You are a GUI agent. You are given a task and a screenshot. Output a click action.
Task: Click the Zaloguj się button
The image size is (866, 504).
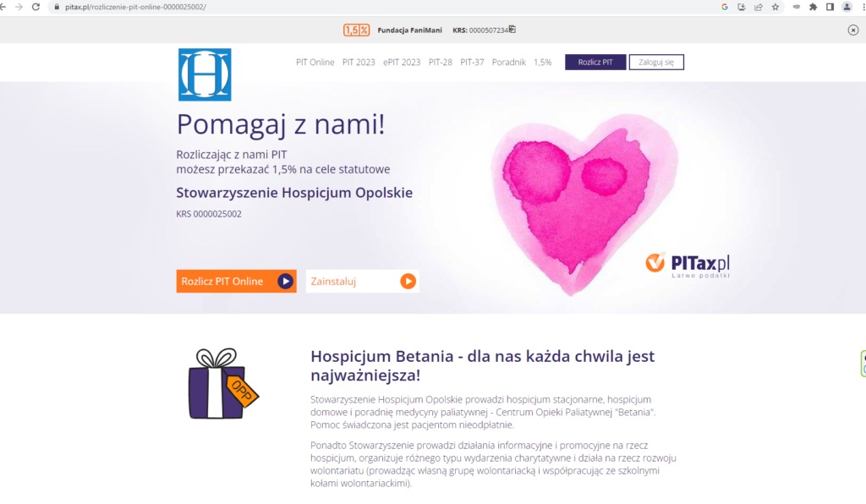656,62
